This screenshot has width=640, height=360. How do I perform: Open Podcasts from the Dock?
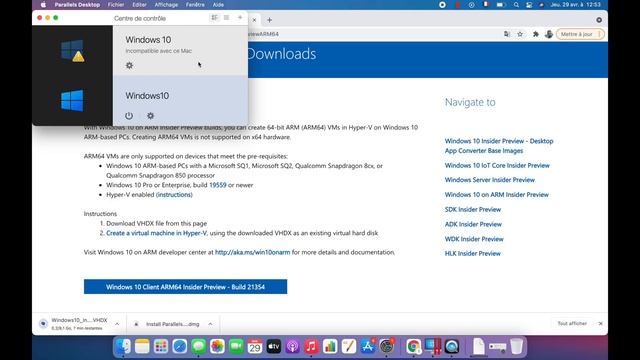(x=292, y=346)
